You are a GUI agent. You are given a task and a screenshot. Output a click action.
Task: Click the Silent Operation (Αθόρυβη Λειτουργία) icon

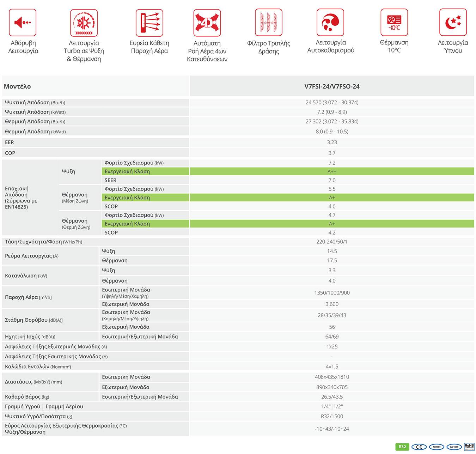tap(23, 23)
